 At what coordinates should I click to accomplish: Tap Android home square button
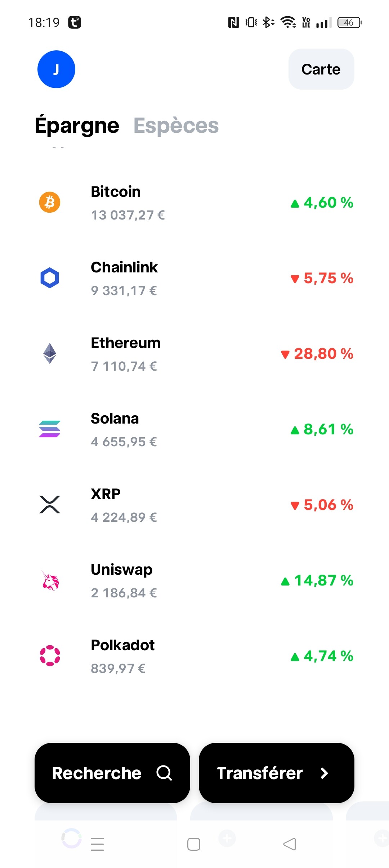194,844
